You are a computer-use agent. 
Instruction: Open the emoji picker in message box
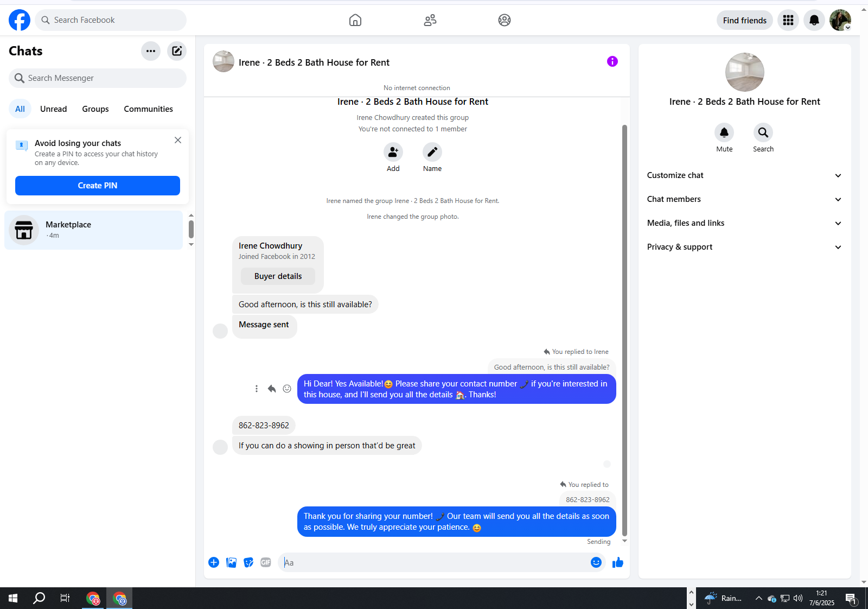point(596,562)
